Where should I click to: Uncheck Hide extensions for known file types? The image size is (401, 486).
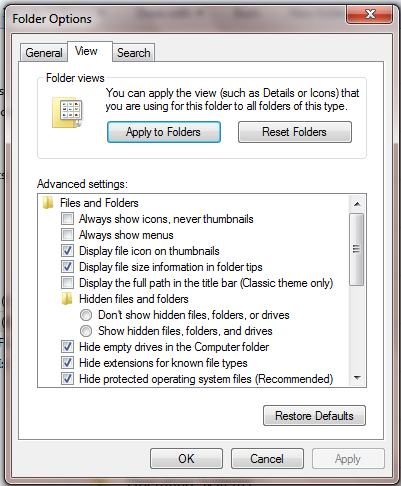coord(67,363)
